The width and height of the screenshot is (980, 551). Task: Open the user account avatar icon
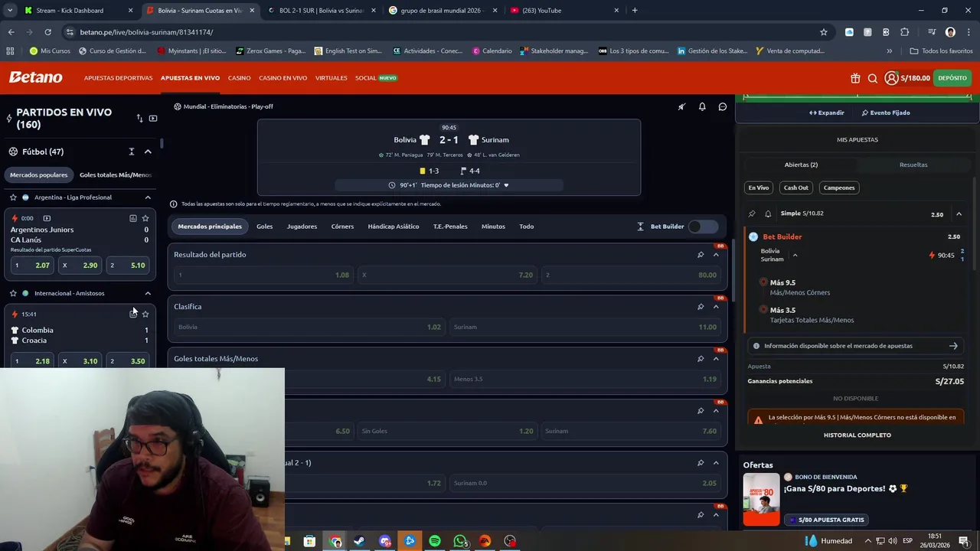891,78
